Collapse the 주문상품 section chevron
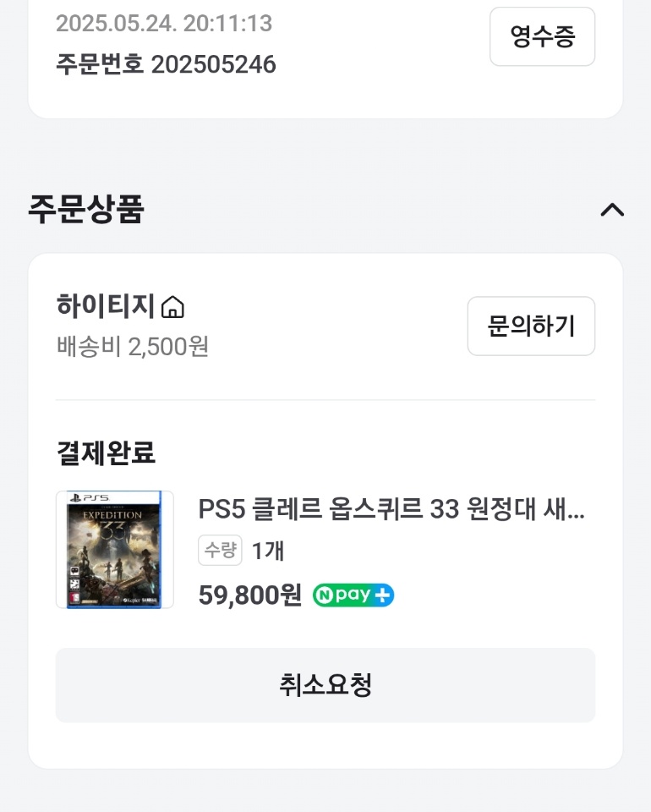This screenshot has width=651, height=812. click(612, 210)
